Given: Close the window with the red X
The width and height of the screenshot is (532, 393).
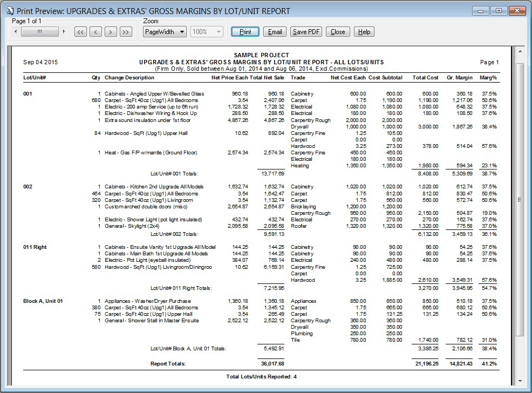Looking at the screenshot, I should (x=517, y=11).
